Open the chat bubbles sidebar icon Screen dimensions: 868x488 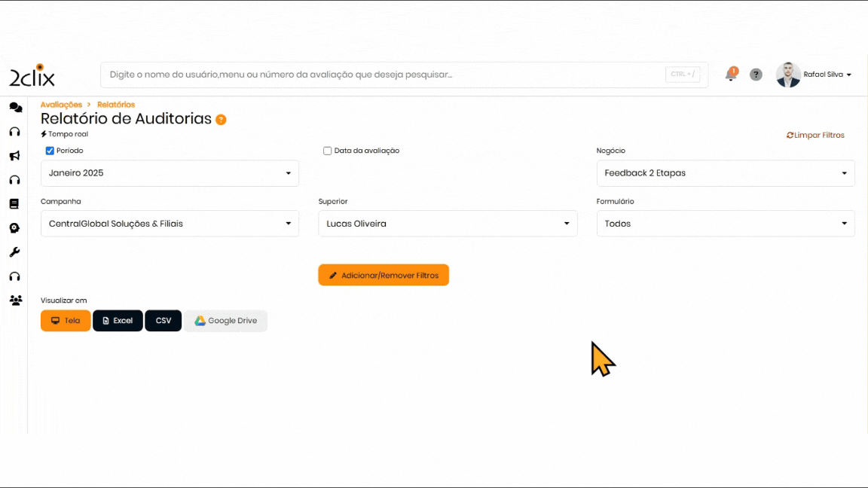pos(15,108)
